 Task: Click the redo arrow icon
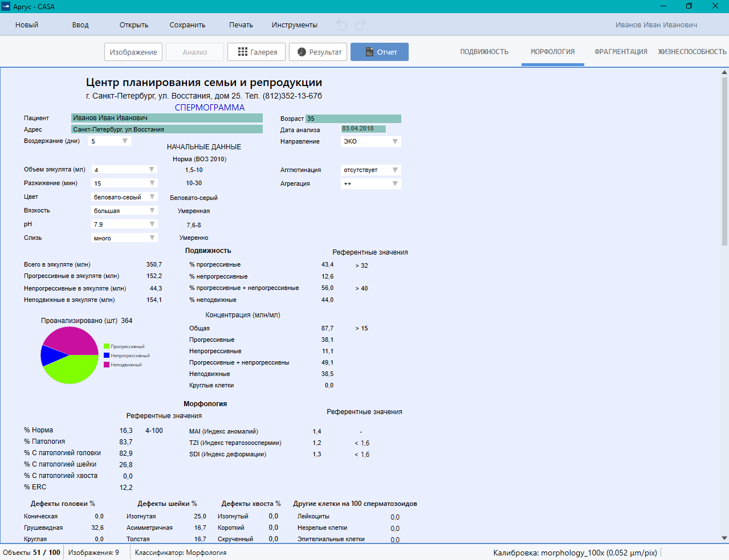(361, 25)
